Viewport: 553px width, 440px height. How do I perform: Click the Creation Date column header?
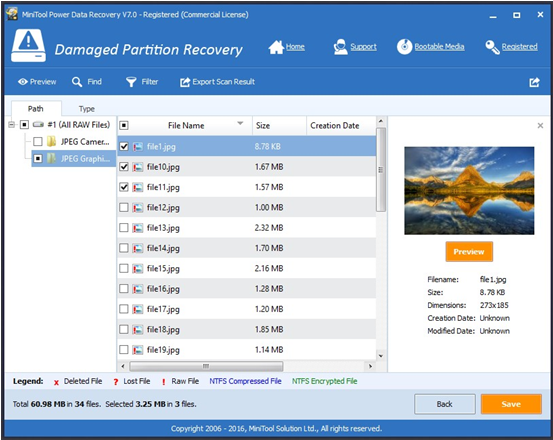coord(341,126)
